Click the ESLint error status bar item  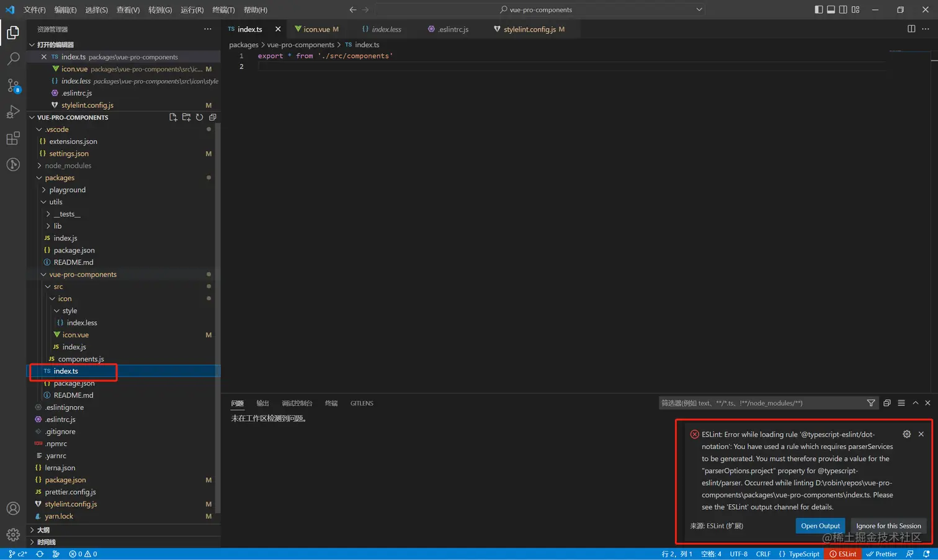(843, 554)
